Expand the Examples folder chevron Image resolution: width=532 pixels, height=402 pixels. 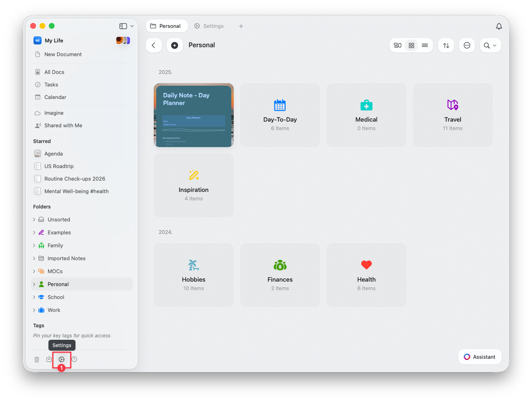[x=34, y=233]
